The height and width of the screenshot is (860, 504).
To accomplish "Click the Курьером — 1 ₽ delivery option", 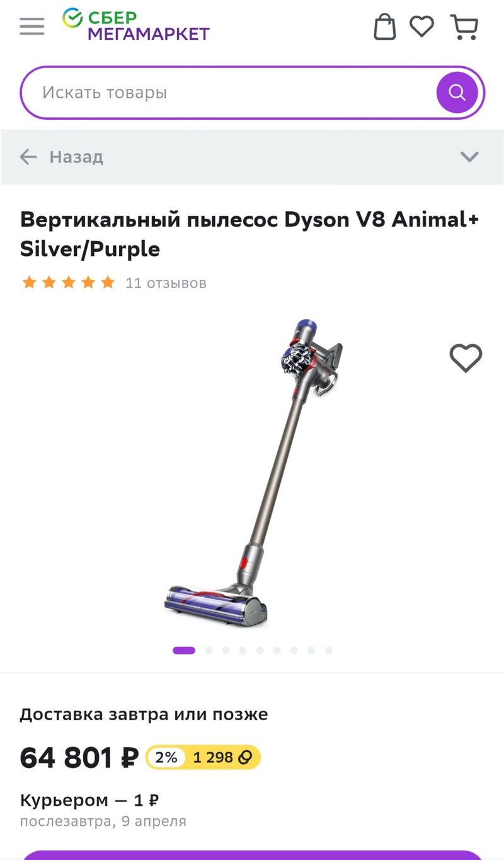I will [89, 801].
